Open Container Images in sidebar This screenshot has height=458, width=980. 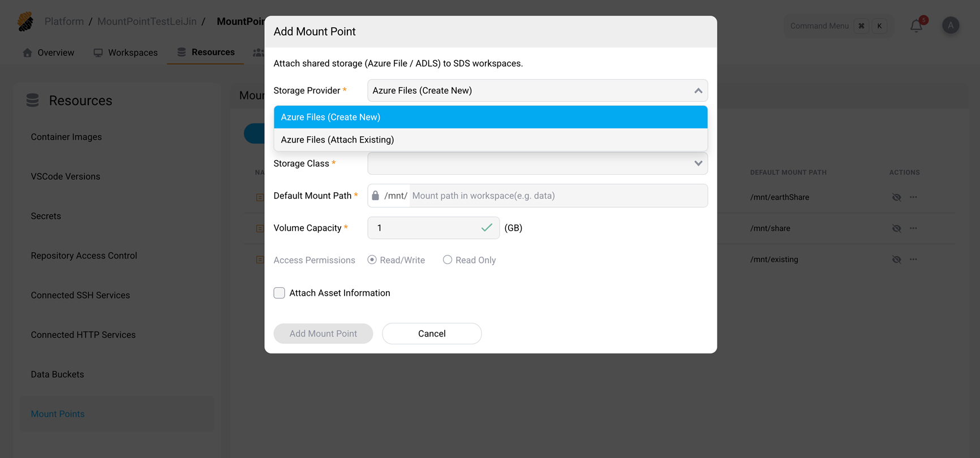click(x=66, y=137)
